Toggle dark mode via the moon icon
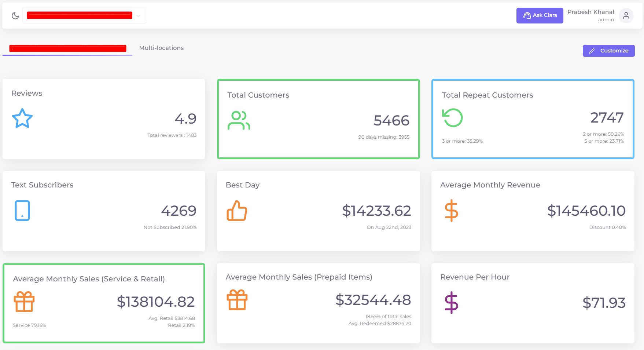 (15, 15)
